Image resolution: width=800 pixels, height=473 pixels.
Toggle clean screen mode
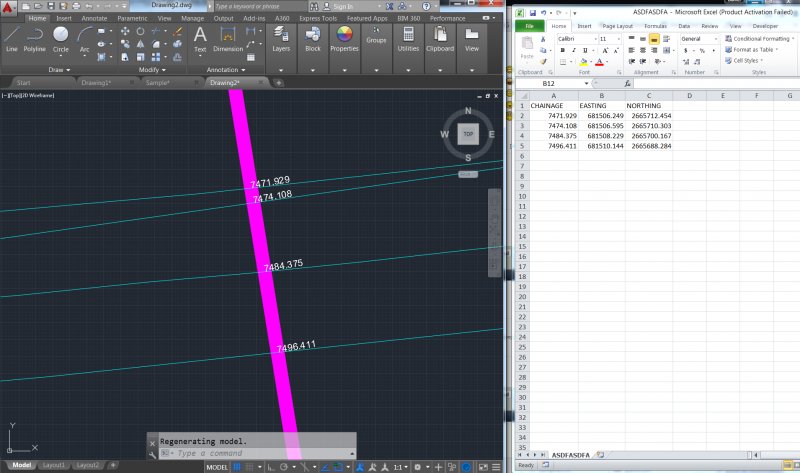pos(483,467)
